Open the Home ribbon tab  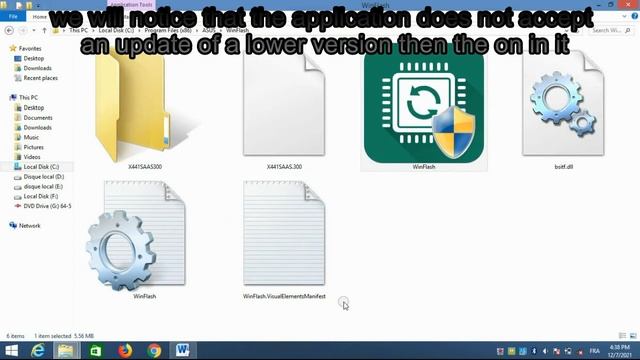[40, 17]
